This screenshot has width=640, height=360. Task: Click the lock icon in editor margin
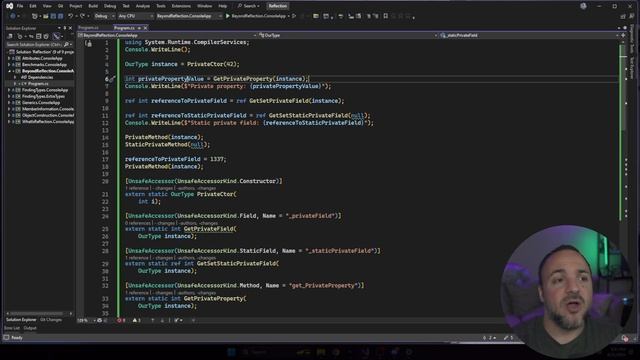pos(89,44)
